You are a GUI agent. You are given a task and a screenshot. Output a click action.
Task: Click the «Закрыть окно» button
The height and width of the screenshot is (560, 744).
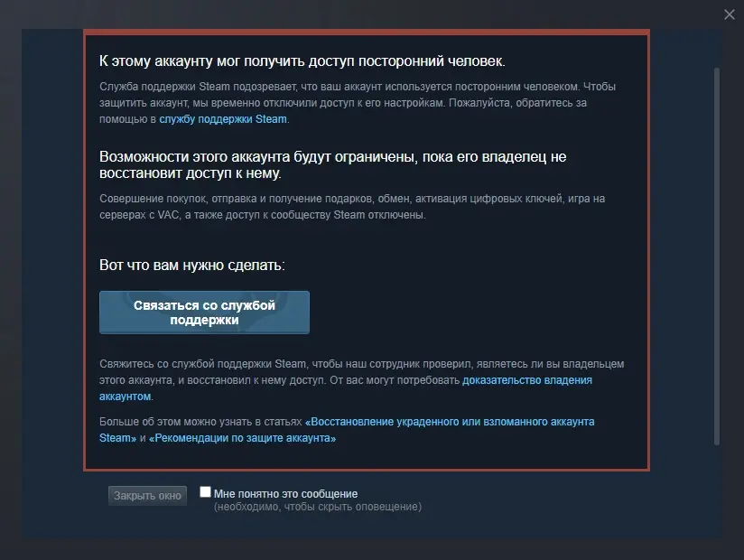pos(147,496)
